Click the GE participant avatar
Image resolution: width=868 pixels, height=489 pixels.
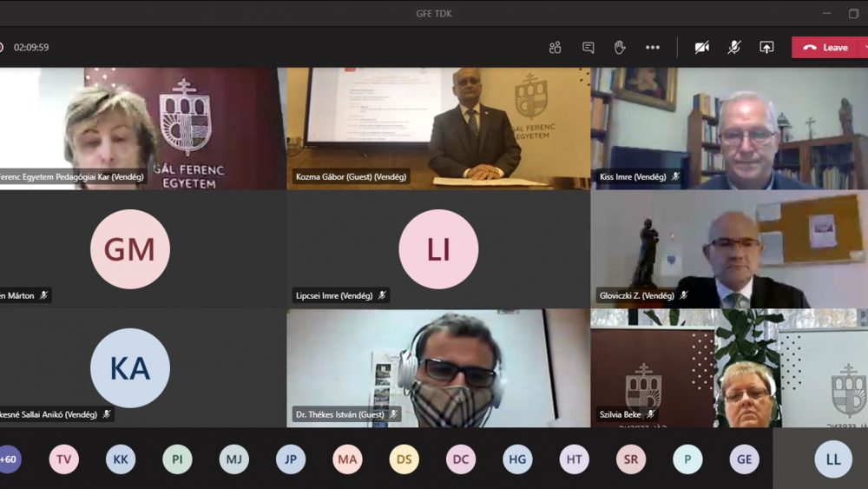[744, 459]
